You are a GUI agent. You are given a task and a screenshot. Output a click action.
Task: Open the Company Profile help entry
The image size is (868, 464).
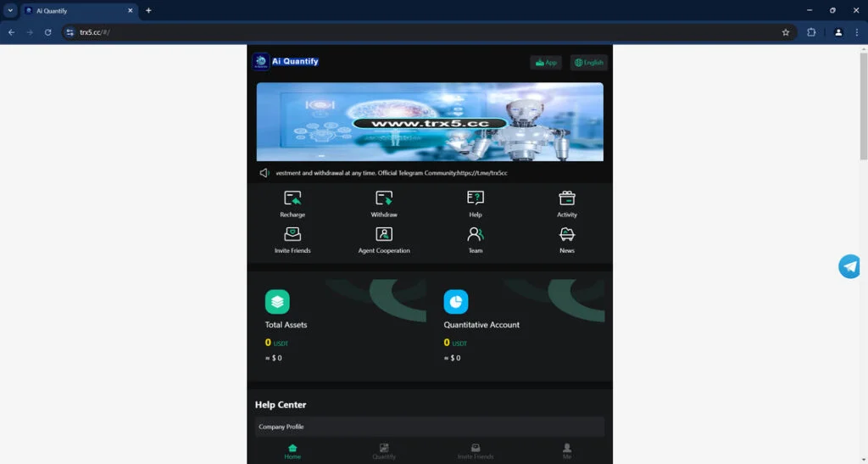430,427
